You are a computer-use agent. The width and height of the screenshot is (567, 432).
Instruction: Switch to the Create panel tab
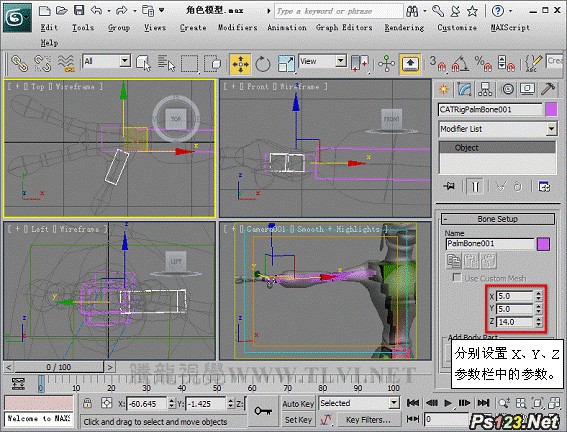point(444,89)
